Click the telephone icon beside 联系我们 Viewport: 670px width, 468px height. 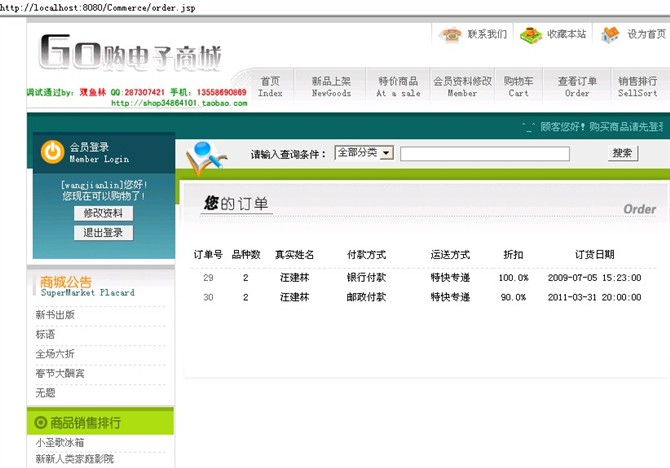pos(451,34)
